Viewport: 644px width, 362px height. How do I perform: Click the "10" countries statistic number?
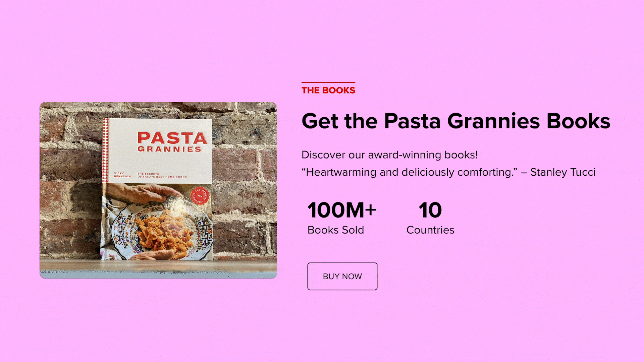tap(430, 210)
